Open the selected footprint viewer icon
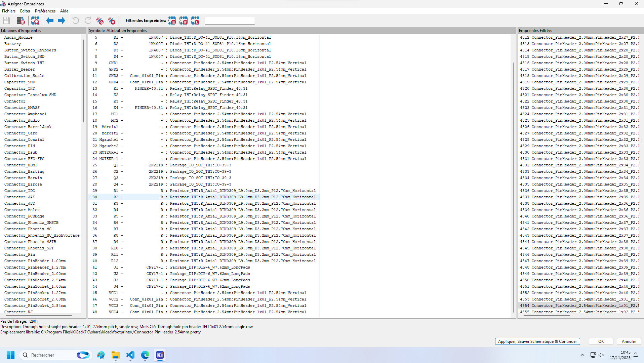644x363 pixels. 35,21
